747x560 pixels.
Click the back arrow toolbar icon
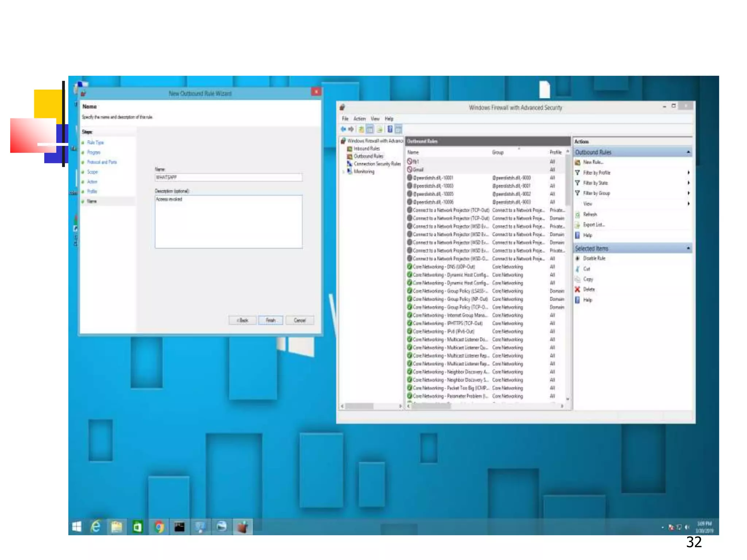pyautogui.click(x=343, y=129)
